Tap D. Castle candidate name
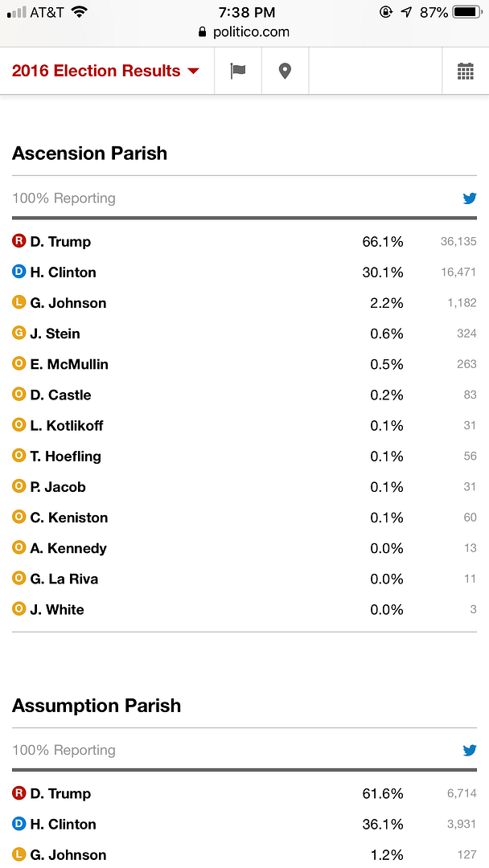Viewport: 489px width, 868px height. coord(60,395)
